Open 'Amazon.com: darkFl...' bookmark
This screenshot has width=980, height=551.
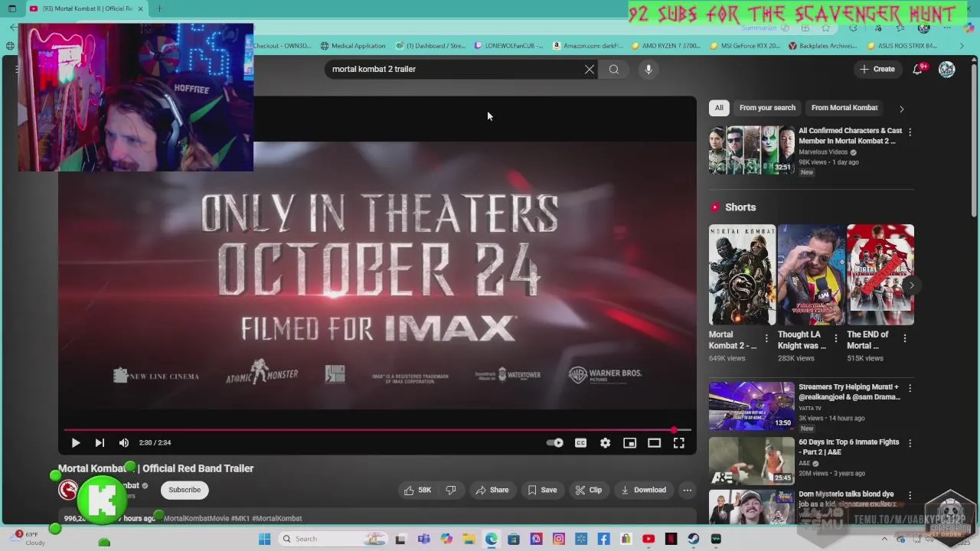pos(588,46)
